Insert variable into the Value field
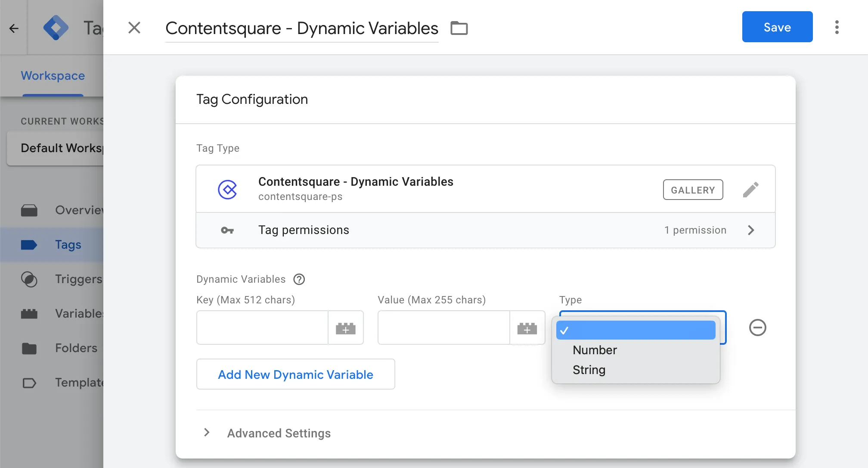 (x=527, y=328)
